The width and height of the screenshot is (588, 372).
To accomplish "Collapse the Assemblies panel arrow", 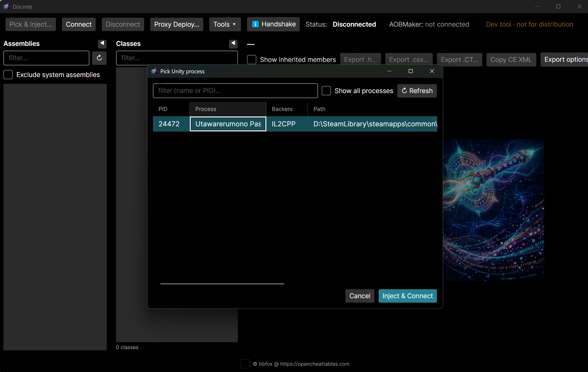I will point(102,44).
